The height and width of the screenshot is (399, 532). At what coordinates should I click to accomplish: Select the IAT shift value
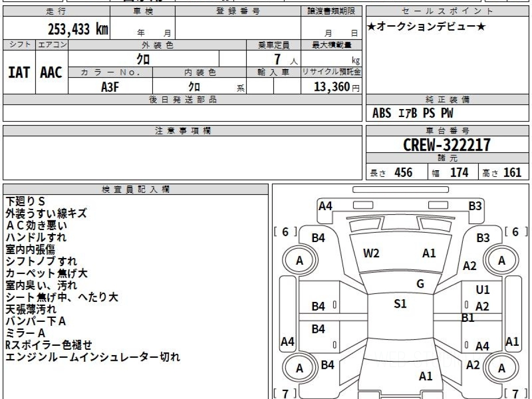(x=19, y=73)
